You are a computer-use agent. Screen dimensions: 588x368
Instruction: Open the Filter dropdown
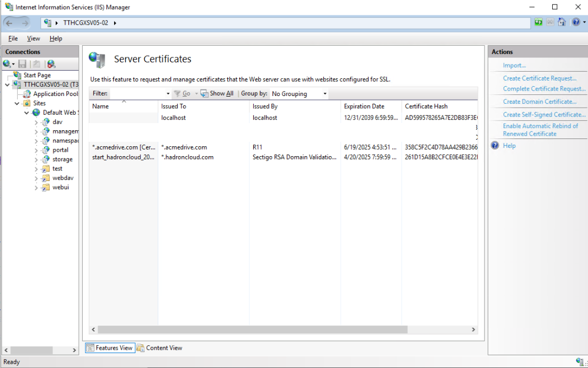pos(168,94)
